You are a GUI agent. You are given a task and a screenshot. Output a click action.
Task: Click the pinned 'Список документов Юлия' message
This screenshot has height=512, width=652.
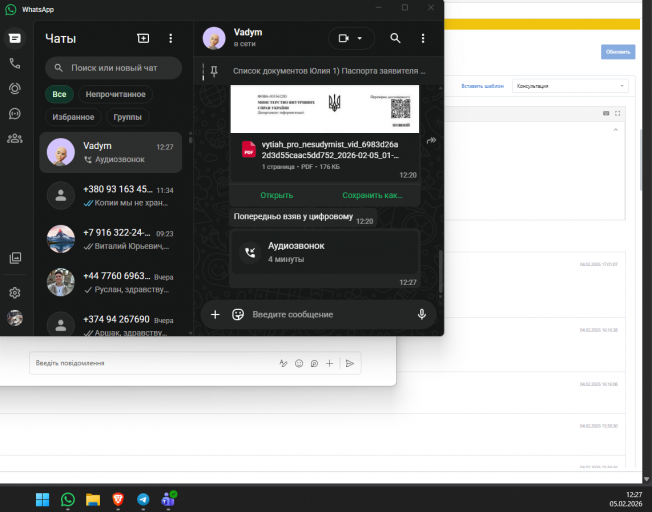pyautogui.click(x=329, y=71)
